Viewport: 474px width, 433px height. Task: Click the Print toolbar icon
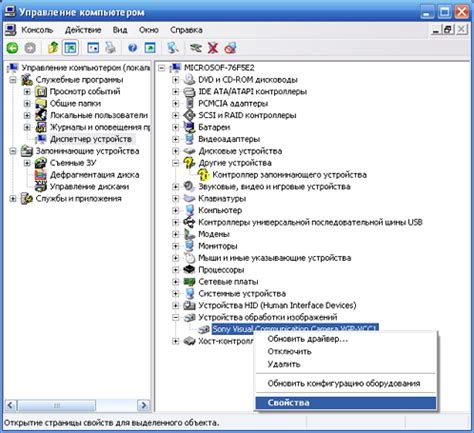click(110, 48)
